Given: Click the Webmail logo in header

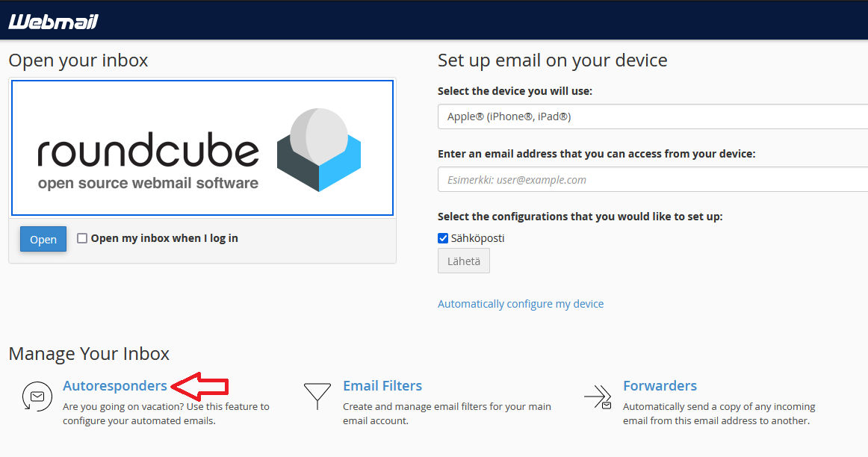Looking at the screenshot, I should 53,22.
